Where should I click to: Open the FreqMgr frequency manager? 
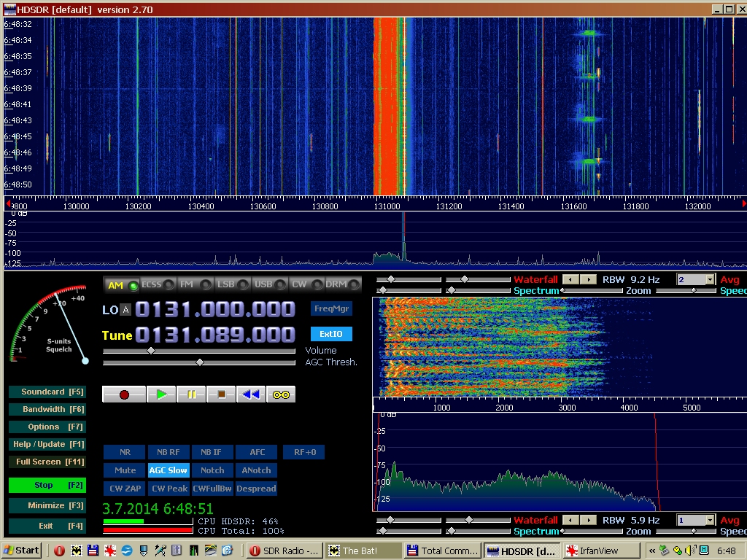332,308
